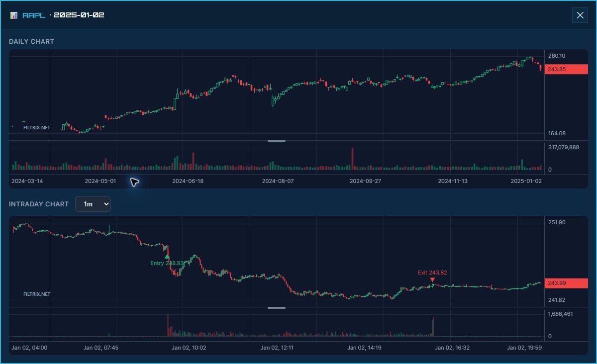This screenshot has height=364, width=597.
Task: Click the green Entry triangle marker
Action: click(167, 257)
